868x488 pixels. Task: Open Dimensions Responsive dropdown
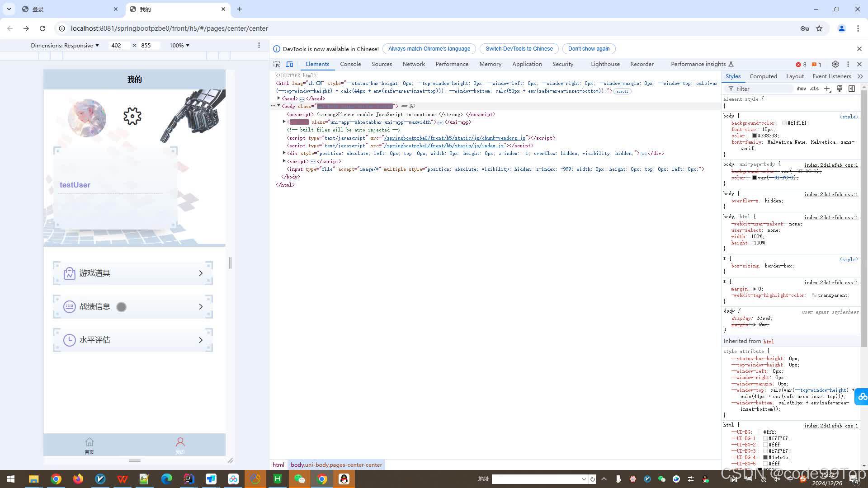click(65, 45)
